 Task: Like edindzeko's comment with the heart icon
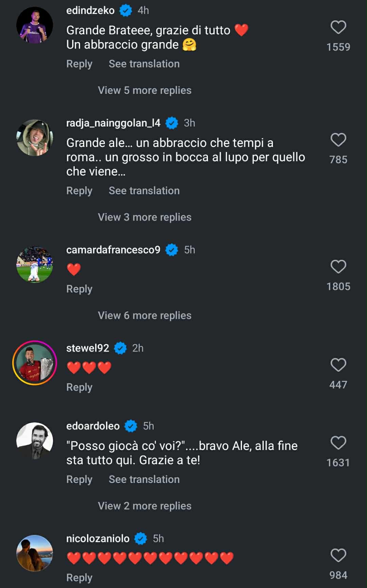[x=338, y=27]
